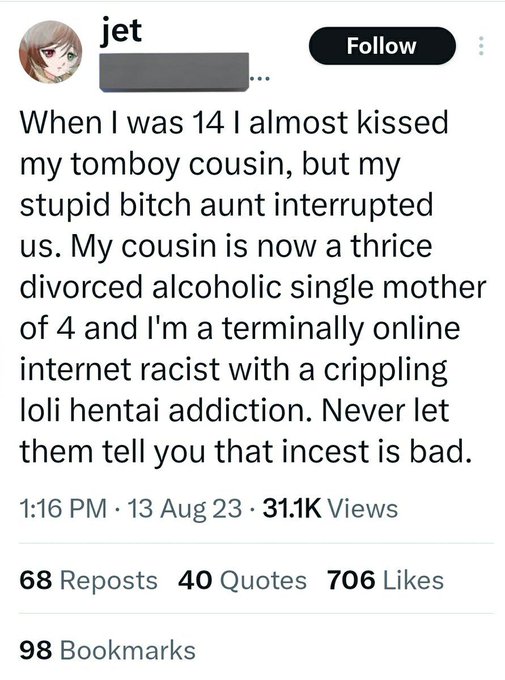Open jet's anime profile avatar
Screen dimensions: 505x680
click(50, 52)
